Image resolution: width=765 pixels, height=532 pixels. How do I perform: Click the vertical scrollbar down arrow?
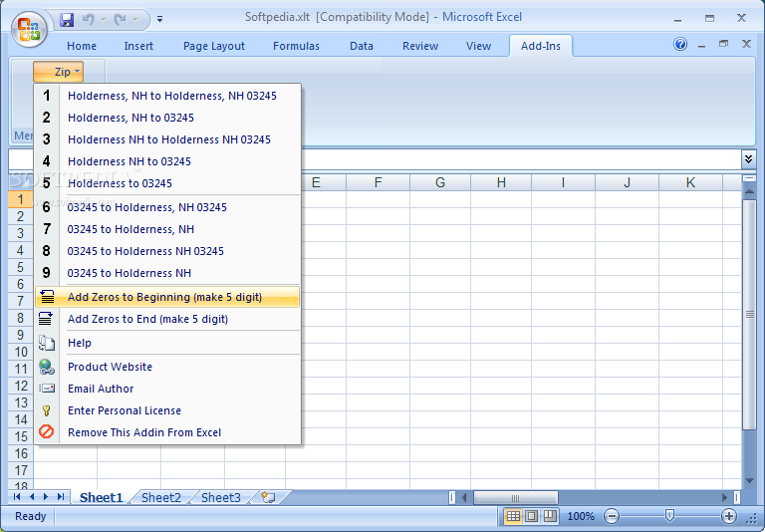[749, 481]
